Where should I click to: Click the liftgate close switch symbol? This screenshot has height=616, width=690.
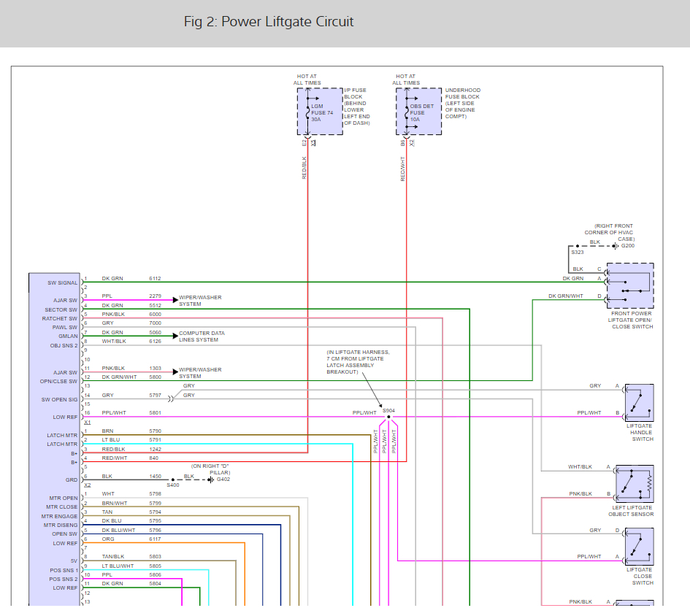(639, 547)
